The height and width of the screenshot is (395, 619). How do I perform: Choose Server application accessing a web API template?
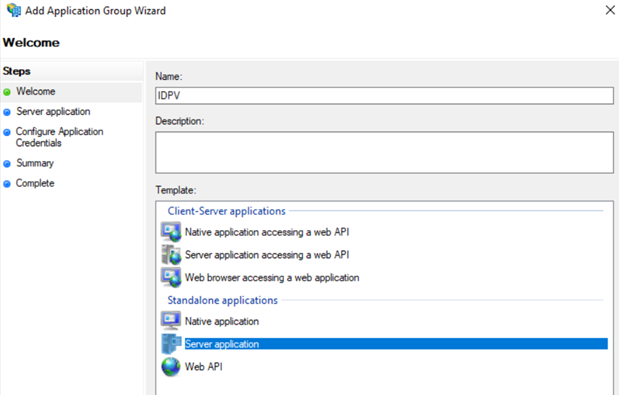[267, 255]
